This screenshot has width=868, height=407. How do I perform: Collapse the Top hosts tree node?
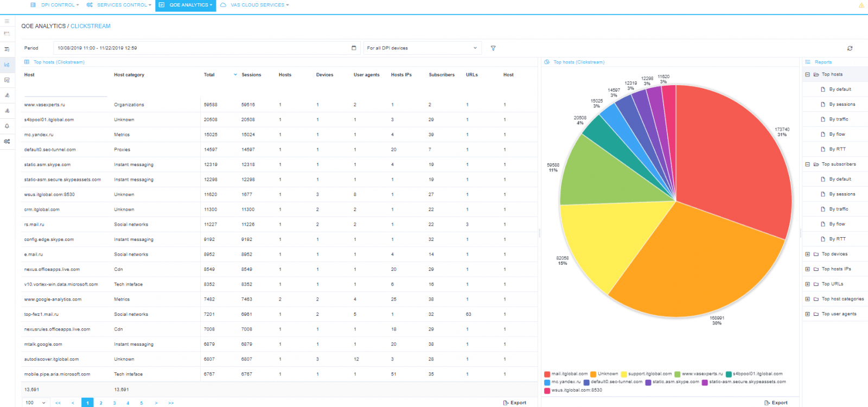click(x=808, y=74)
